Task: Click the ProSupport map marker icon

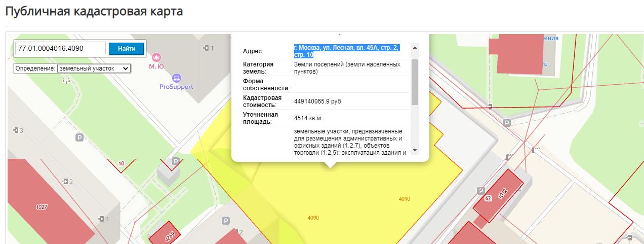Action: [176, 78]
